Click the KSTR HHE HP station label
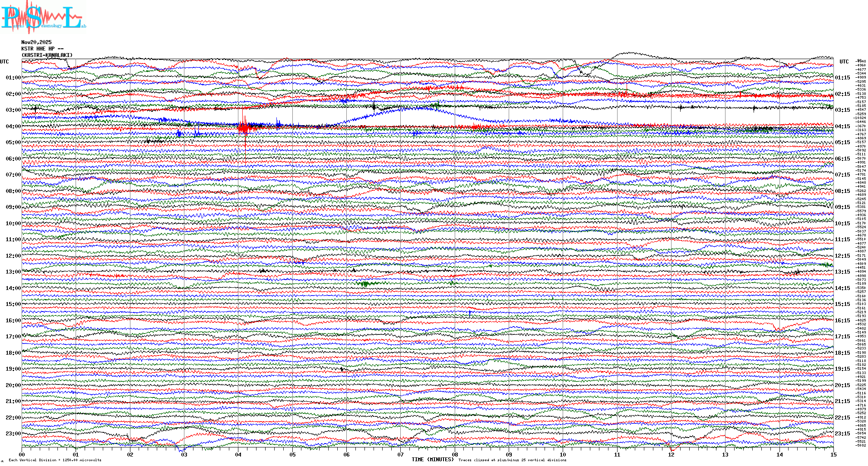The width and height of the screenshot is (868, 466). 42,49
